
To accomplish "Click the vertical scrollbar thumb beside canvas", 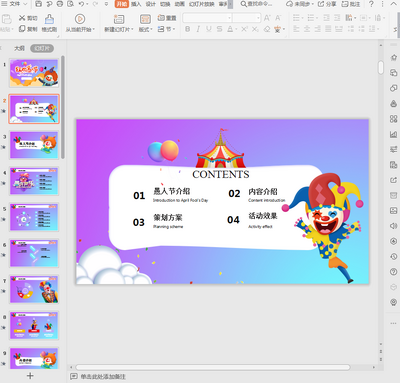I will click(x=381, y=67).
